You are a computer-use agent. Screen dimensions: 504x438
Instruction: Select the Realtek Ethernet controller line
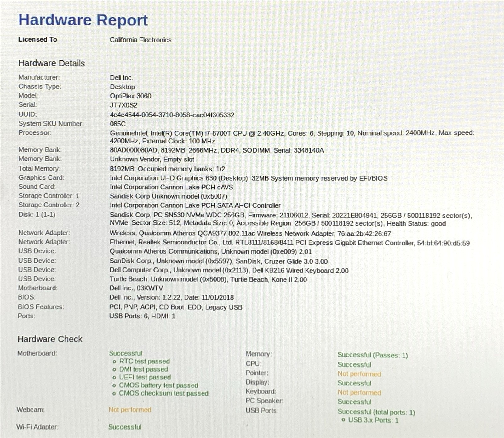click(x=289, y=243)
